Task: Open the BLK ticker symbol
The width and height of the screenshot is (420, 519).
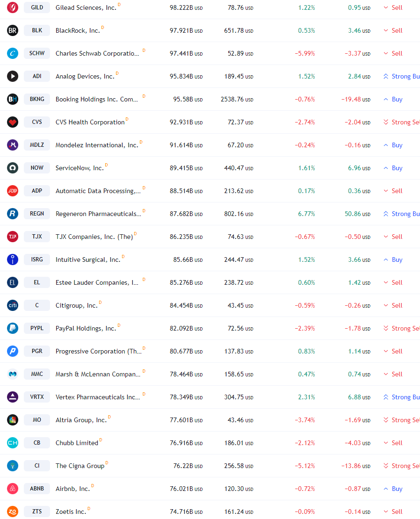Action: coord(37,30)
